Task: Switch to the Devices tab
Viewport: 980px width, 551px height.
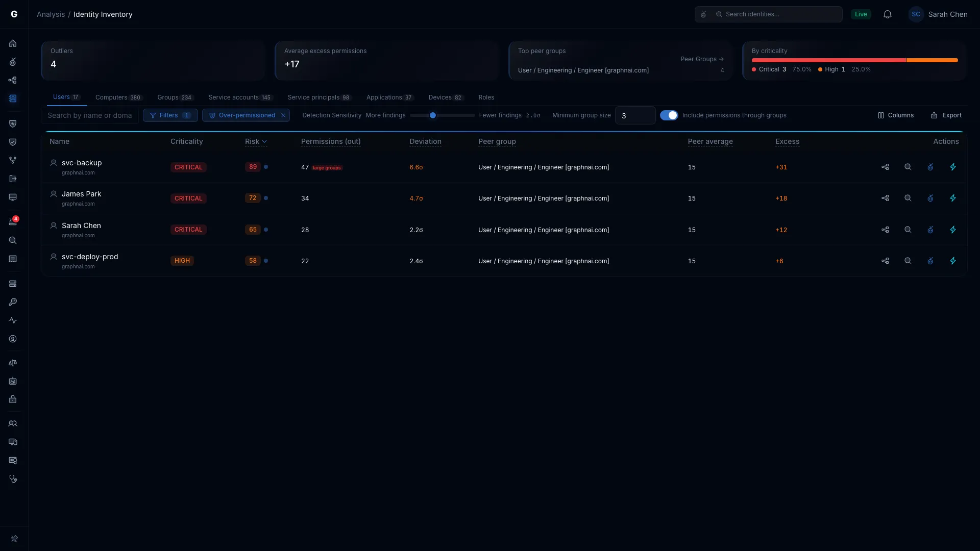Action: (x=446, y=97)
